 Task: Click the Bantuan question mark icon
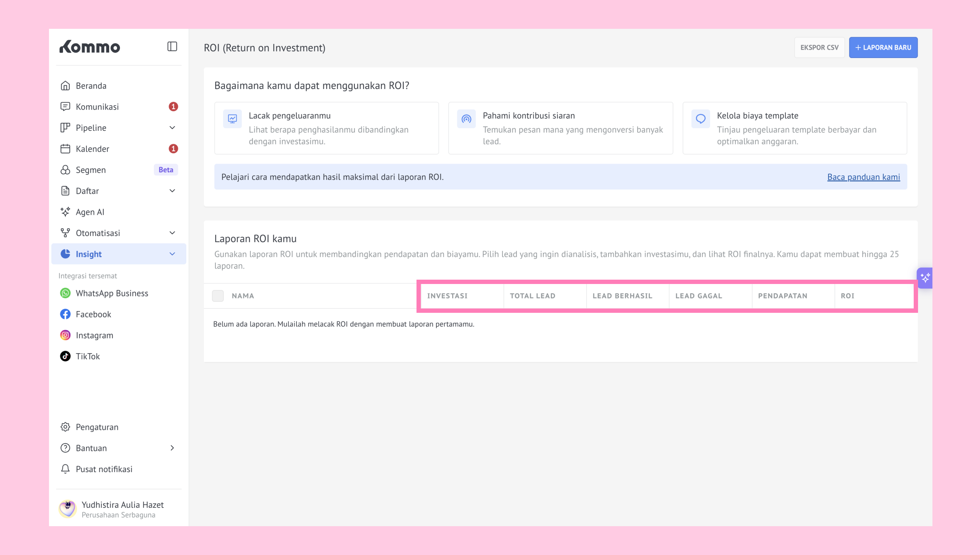coord(65,448)
